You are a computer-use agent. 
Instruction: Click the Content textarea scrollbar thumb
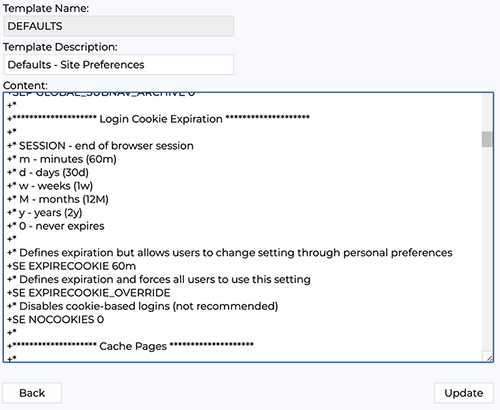point(487,139)
